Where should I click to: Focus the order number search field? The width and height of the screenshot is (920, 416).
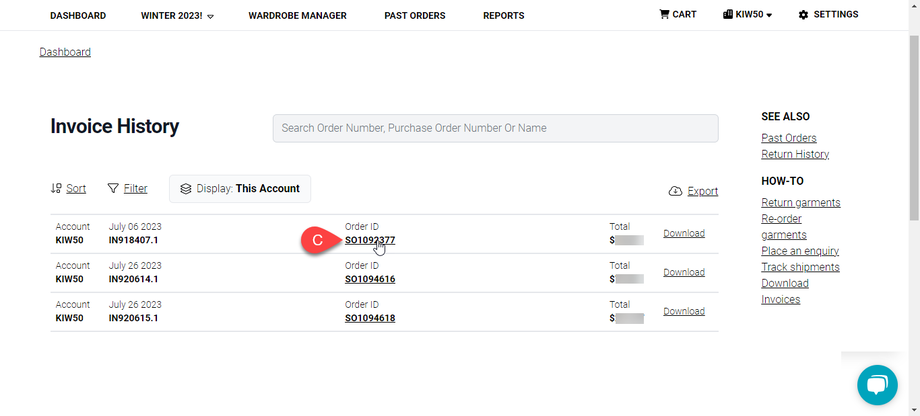(495, 128)
